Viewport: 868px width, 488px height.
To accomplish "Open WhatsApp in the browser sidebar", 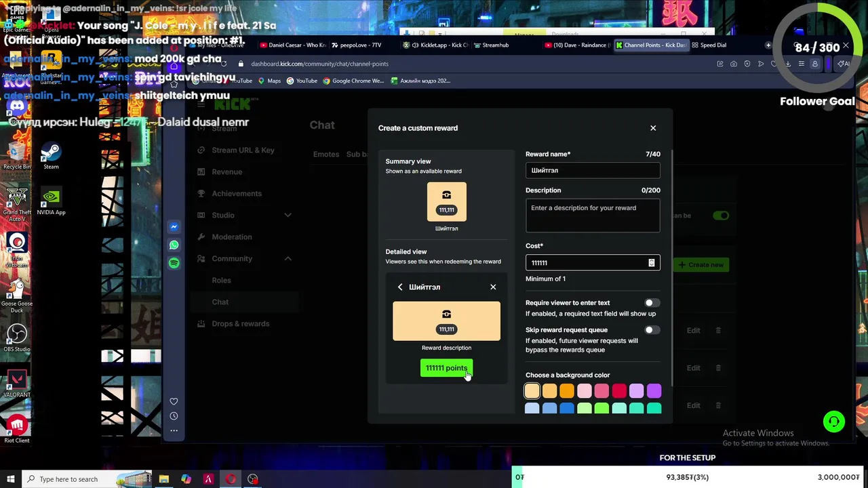I will pyautogui.click(x=174, y=245).
